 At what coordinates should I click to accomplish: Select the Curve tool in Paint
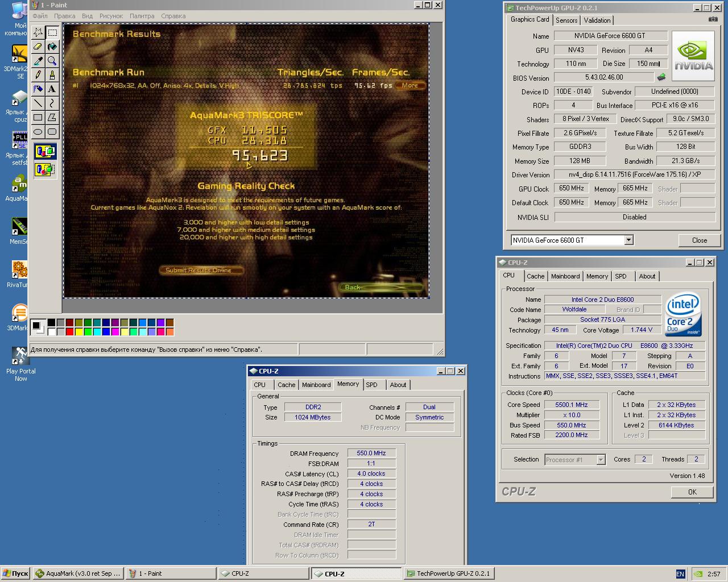click(x=52, y=103)
